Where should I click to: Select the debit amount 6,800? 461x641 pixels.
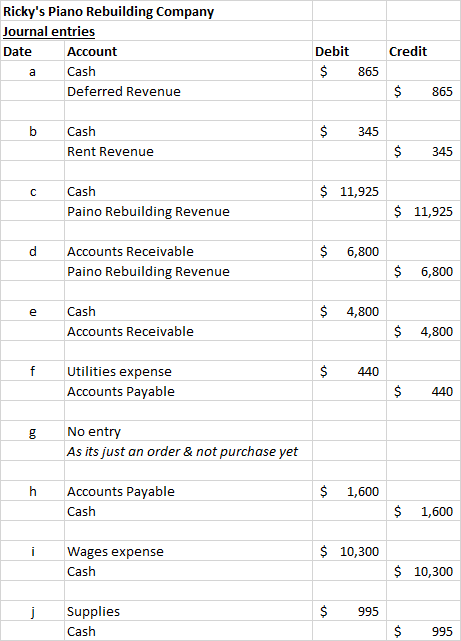click(x=349, y=251)
